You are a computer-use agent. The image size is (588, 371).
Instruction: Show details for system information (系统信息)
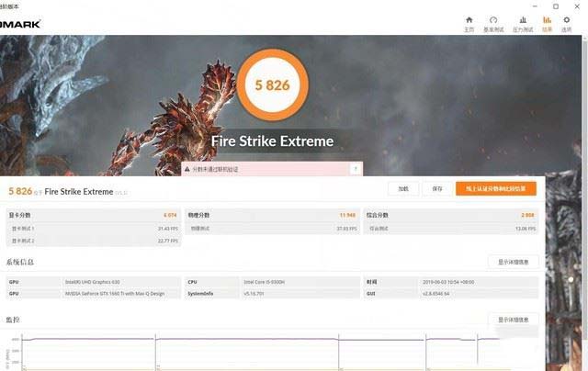(x=513, y=262)
